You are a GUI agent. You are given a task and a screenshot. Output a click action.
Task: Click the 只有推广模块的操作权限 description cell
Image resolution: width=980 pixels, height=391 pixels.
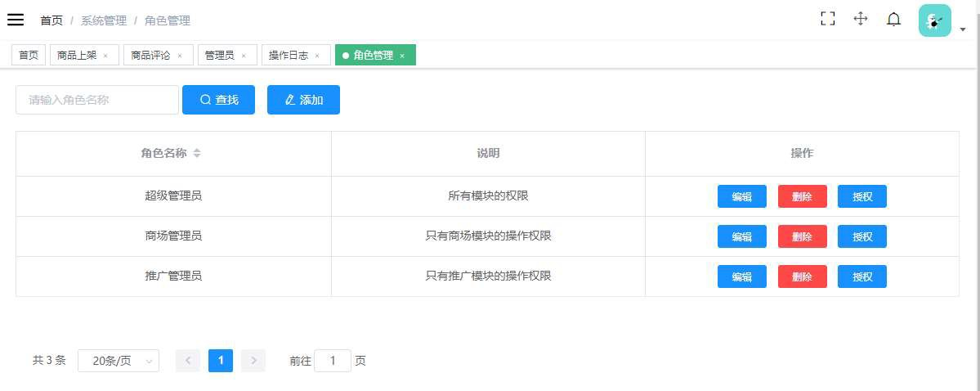[x=488, y=276]
